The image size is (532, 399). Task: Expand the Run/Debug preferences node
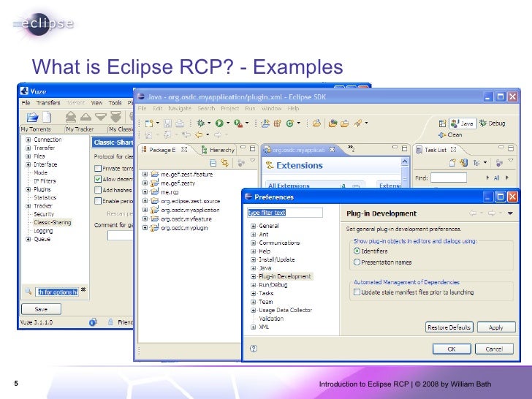tap(253, 285)
